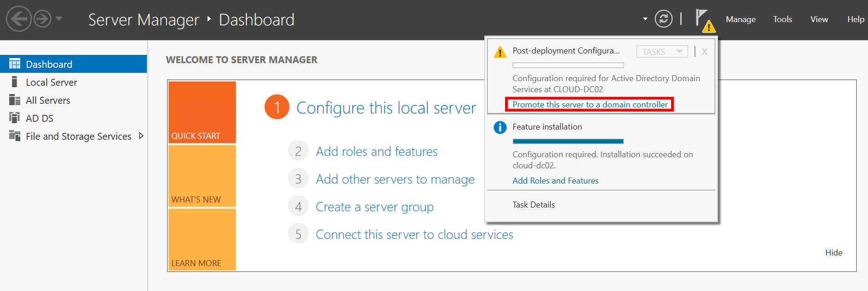868x291 pixels.
Task: Click the Post-deployment Configuration progress bar
Action: [x=568, y=65]
